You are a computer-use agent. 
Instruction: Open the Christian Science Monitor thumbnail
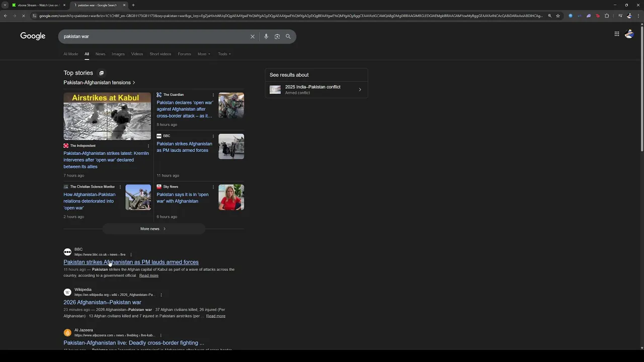[138, 197]
